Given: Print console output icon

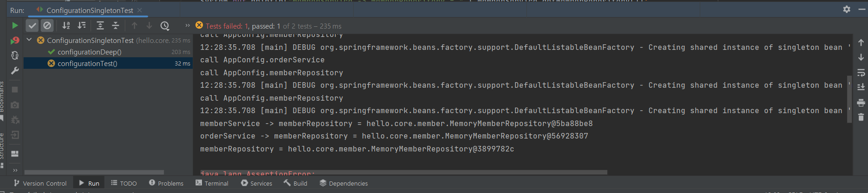Looking at the screenshot, I should coord(861,103).
